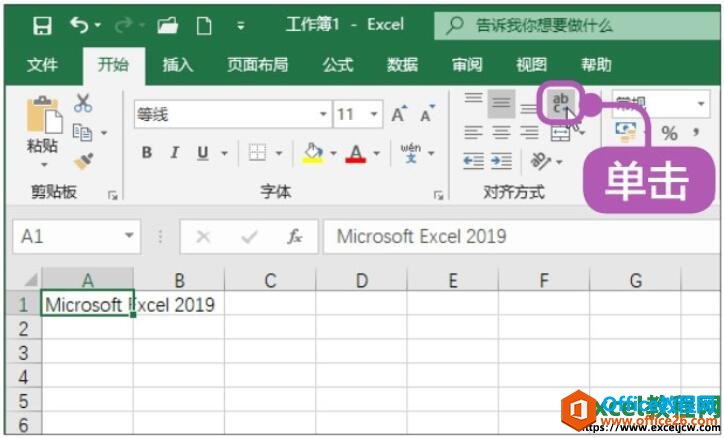Screen dimensions: 724x438
Task: Open the 帮助 tab
Action: (596, 65)
